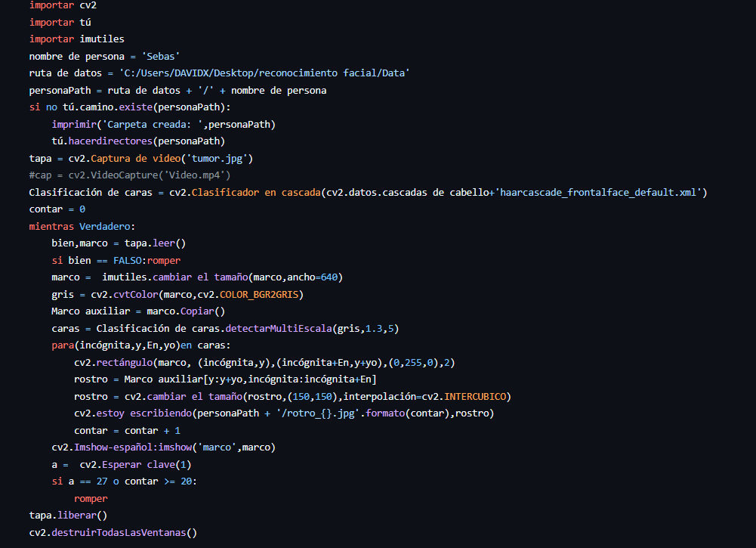Click the text 'COLOR_BGR2GRIS'
Screen dimensions: 756x548
pyautogui.click(x=259, y=295)
